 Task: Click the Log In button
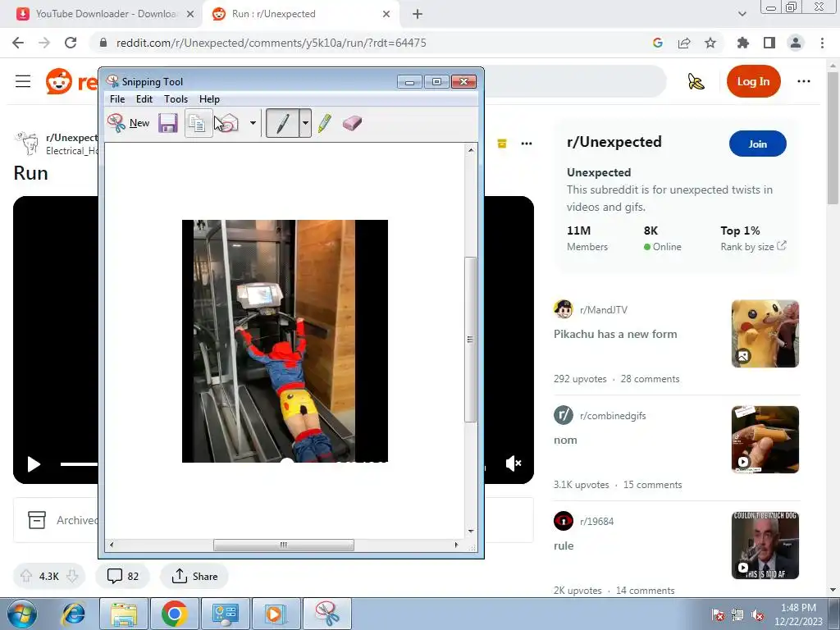click(753, 81)
